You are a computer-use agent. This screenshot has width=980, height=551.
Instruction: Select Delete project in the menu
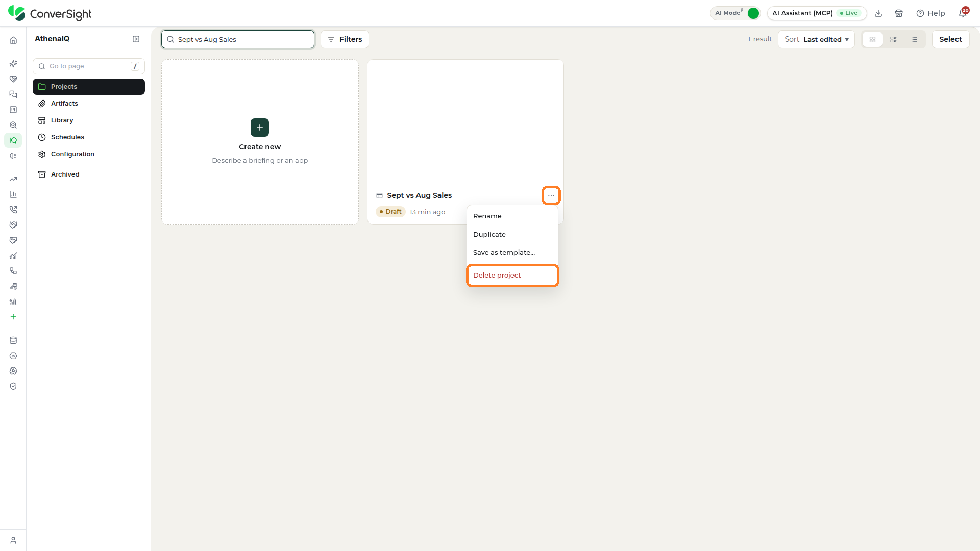pos(512,275)
